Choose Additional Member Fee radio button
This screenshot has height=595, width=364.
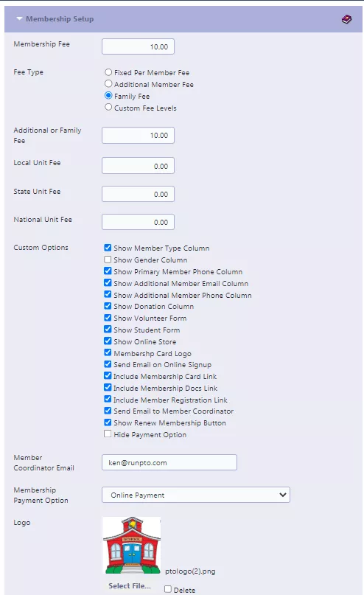(x=108, y=84)
